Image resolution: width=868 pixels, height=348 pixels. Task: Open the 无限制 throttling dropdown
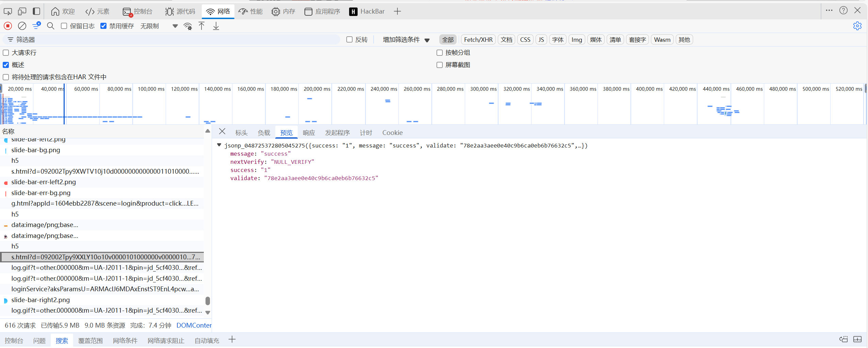click(x=159, y=26)
